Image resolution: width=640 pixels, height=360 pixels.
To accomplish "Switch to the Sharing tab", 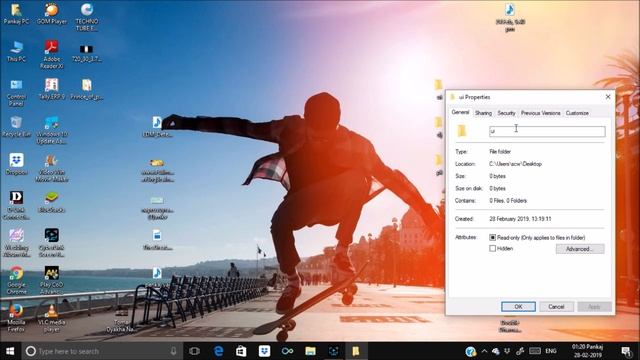I will pyautogui.click(x=483, y=113).
